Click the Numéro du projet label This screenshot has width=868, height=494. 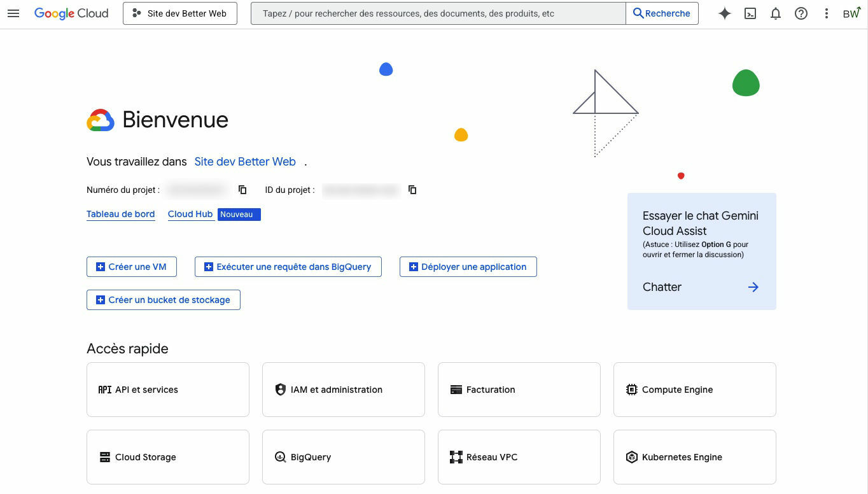pos(123,190)
